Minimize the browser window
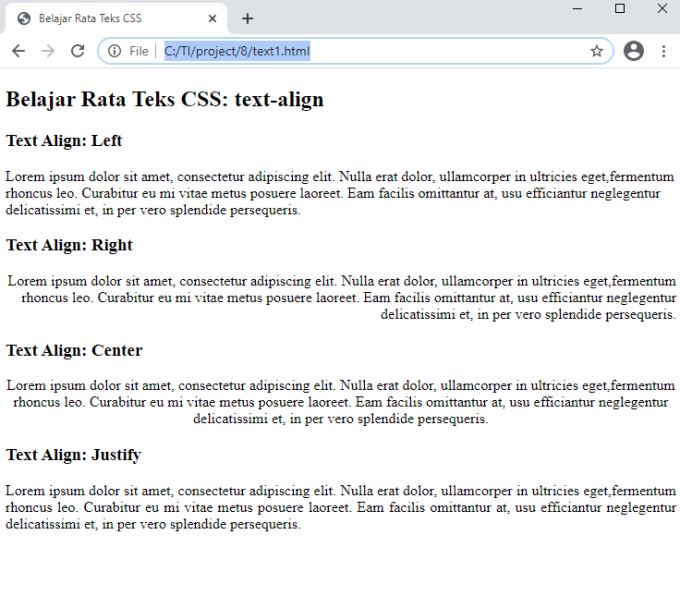Viewport: 680px width, 608px height. coord(577,9)
